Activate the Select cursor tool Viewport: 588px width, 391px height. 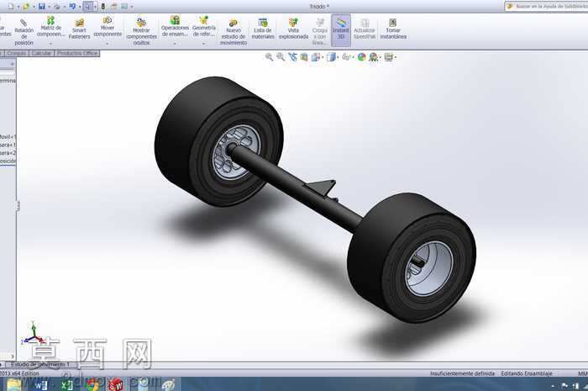[87, 7]
